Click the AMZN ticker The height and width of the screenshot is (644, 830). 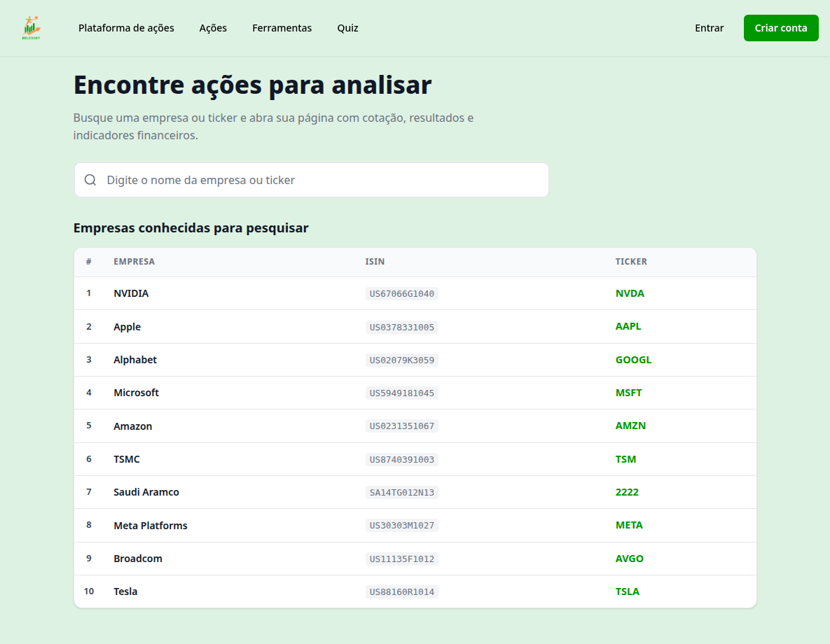[x=630, y=426]
